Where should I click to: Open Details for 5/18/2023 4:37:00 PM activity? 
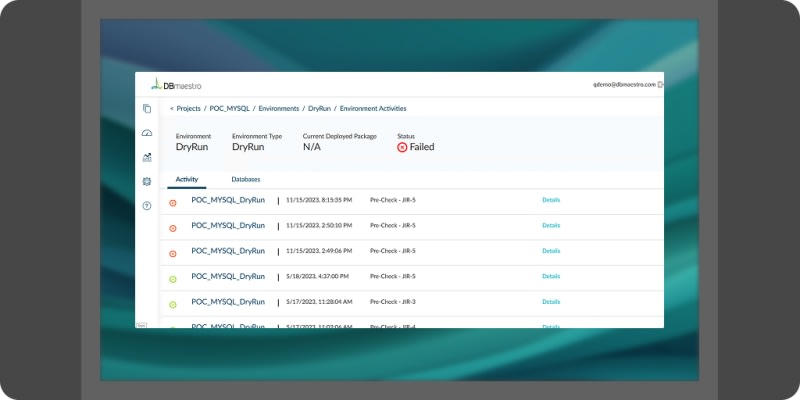(551, 277)
